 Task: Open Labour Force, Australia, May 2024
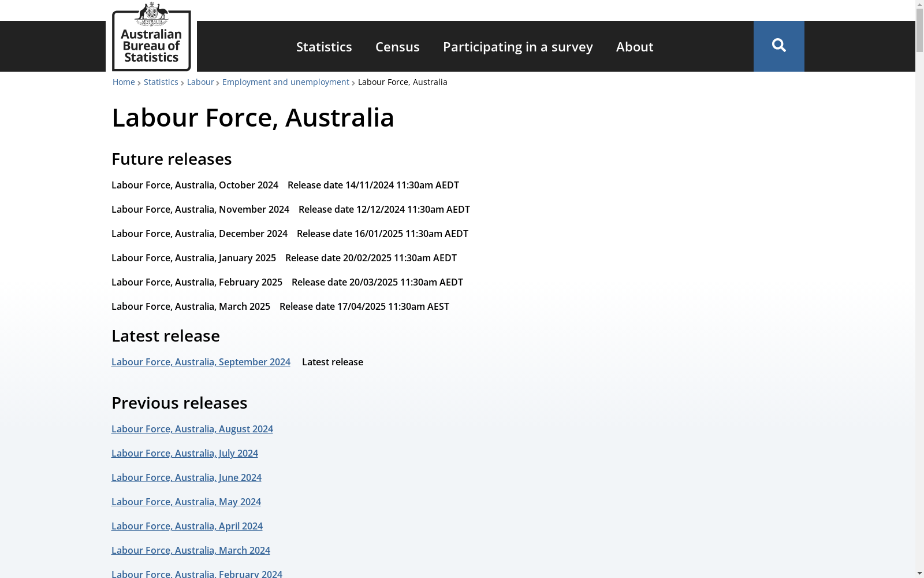pyautogui.click(x=186, y=502)
